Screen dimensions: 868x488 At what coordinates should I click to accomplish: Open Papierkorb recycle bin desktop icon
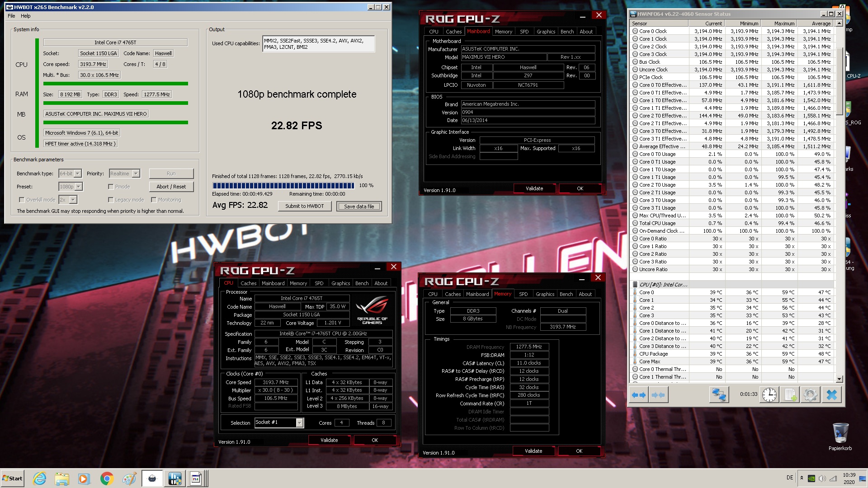pyautogui.click(x=840, y=436)
